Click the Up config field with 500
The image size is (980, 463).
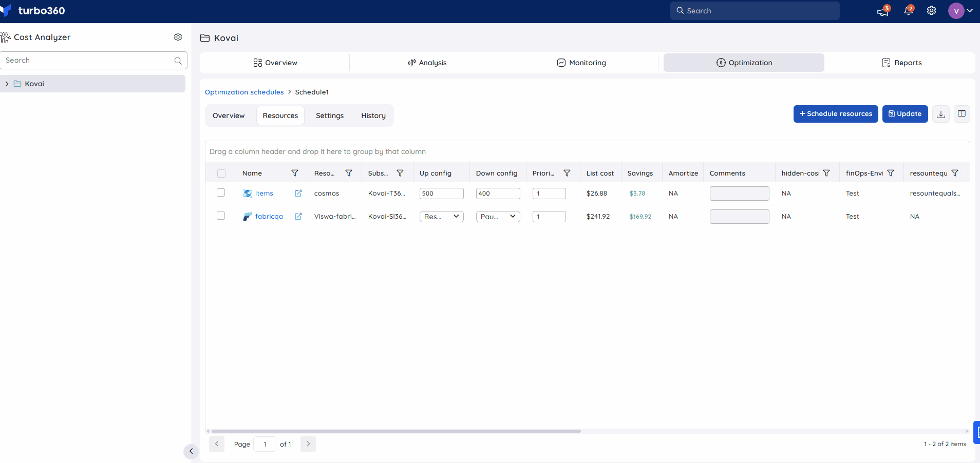click(442, 194)
